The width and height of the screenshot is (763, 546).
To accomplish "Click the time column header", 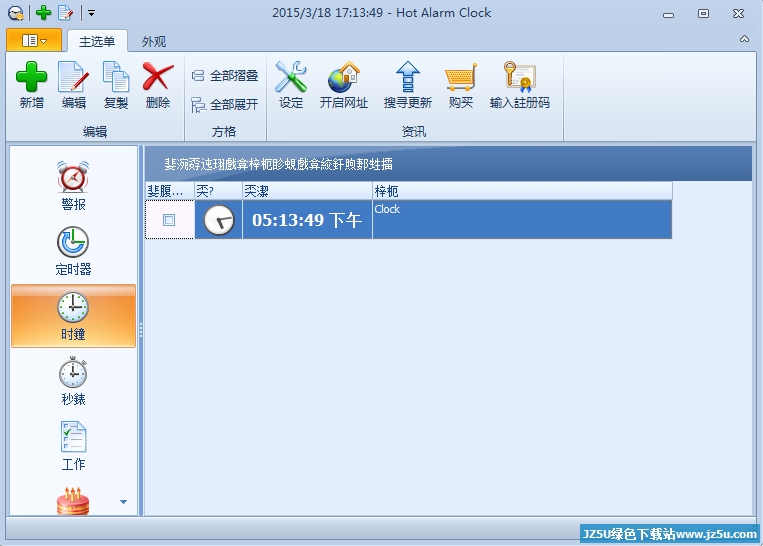I will [x=308, y=191].
